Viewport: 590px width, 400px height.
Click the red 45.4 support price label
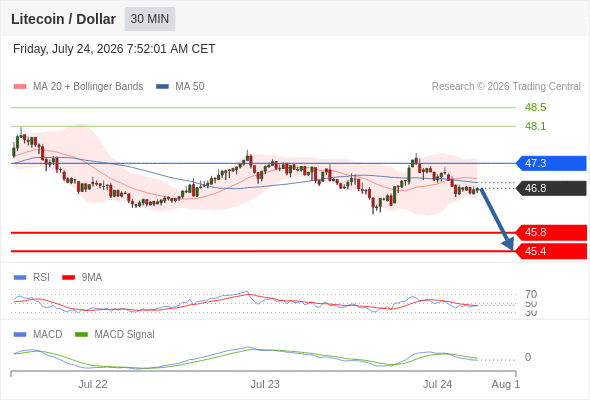click(551, 251)
